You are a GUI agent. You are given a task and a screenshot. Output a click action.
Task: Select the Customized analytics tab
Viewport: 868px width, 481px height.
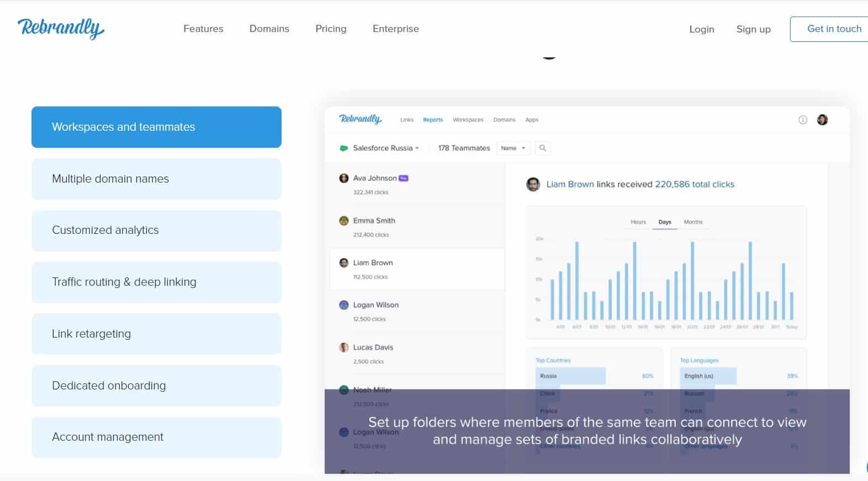click(156, 230)
